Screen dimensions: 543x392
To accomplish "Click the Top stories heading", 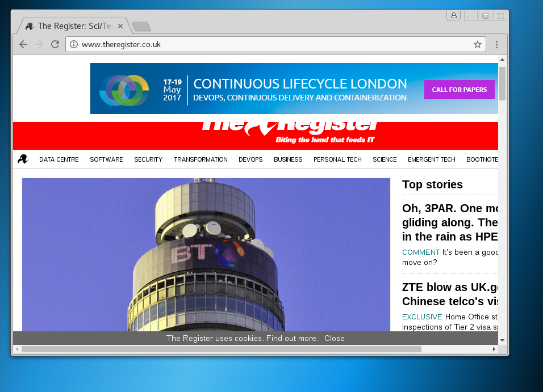I will pyautogui.click(x=432, y=184).
